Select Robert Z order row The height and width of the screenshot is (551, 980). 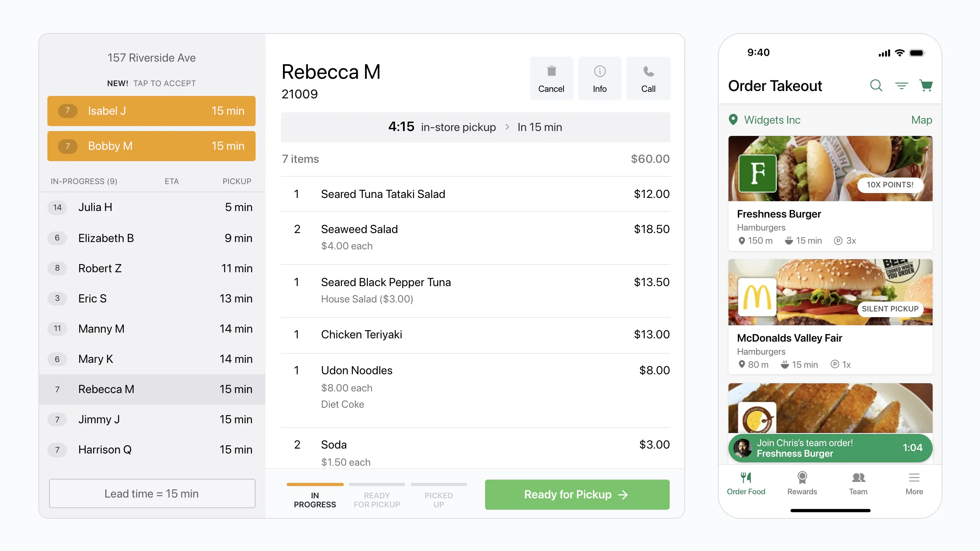(152, 268)
